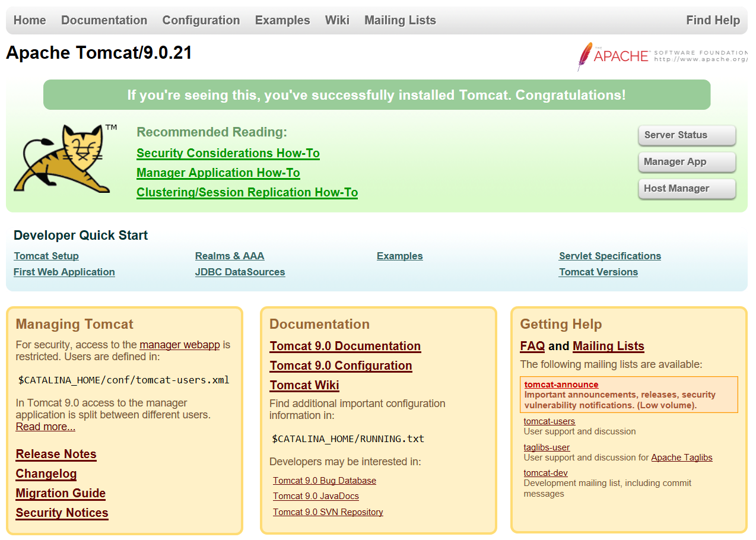This screenshot has width=756, height=540.
Task: Click the Examples link under Developer Quick Start
Action: [x=400, y=256]
